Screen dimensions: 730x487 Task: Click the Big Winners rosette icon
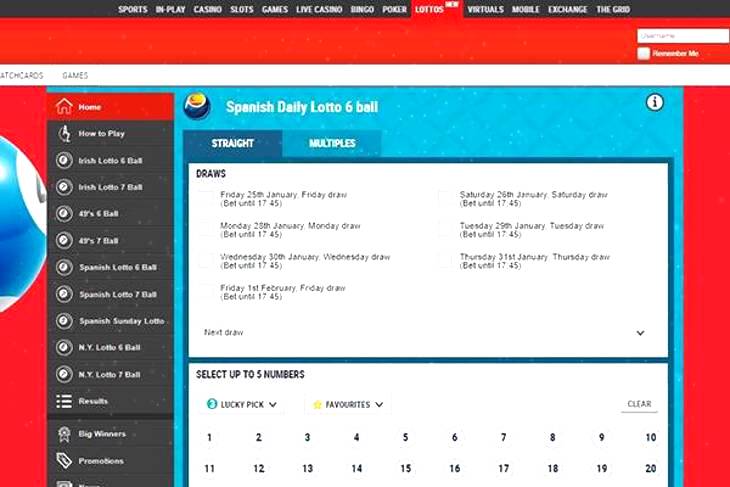(x=64, y=434)
